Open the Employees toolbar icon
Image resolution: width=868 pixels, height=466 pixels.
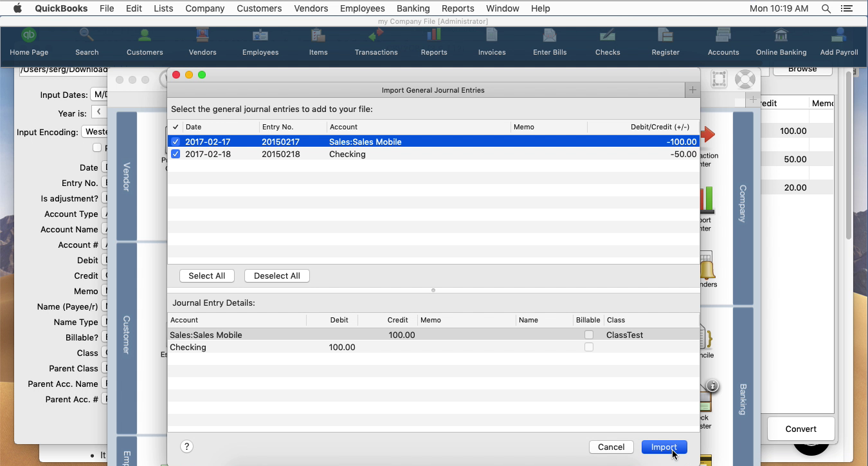click(x=260, y=42)
